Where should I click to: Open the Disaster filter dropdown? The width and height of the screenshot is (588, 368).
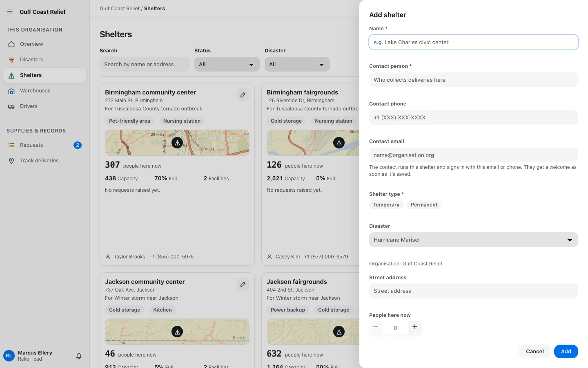point(297,65)
